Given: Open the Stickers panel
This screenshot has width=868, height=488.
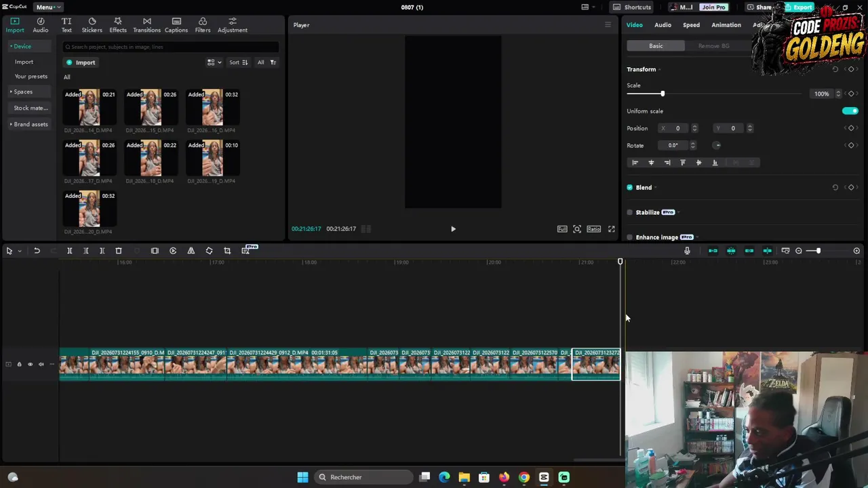Looking at the screenshot, I should [x=92, y=25].
